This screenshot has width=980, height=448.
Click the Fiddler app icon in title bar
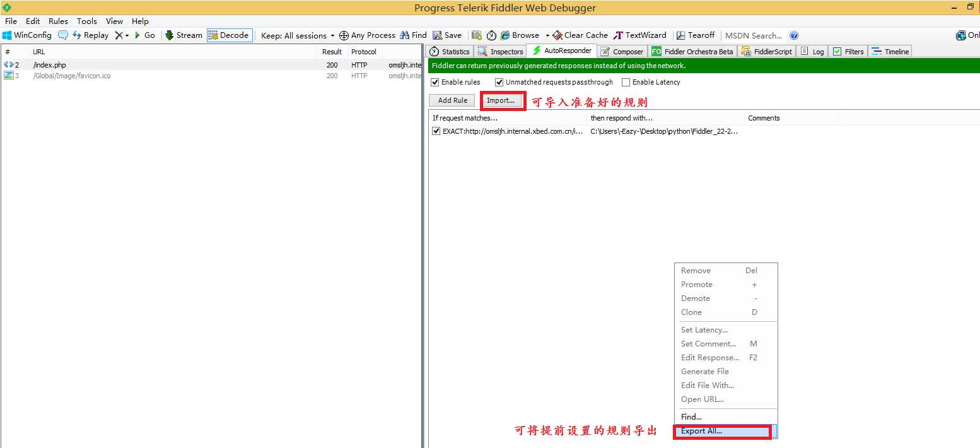click(x=7, y=7)
